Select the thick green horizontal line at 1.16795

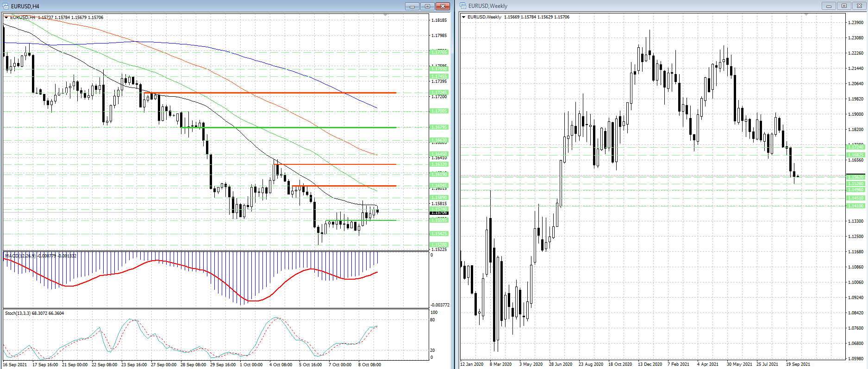pyautogui.click(x=289, y=127)
